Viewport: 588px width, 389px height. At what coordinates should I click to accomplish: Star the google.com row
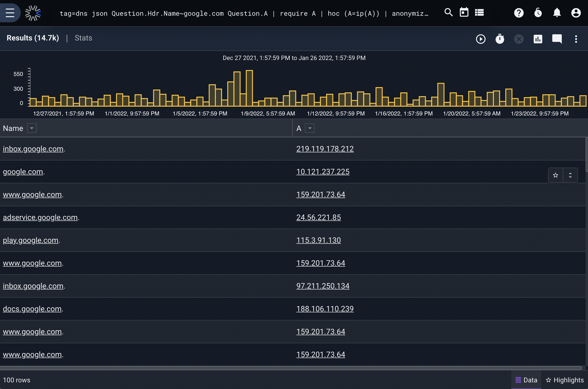(556, 175)
